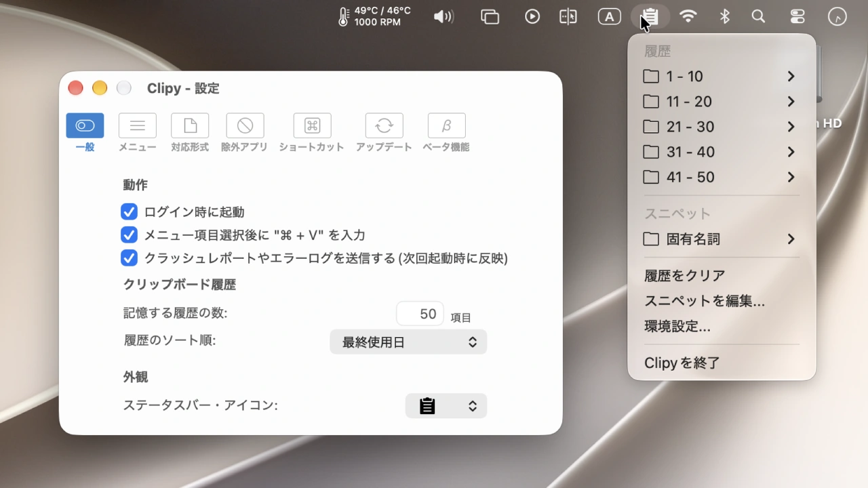
Task: Click the Stage Manager windows icon
Action: click(x=490, y=16)
